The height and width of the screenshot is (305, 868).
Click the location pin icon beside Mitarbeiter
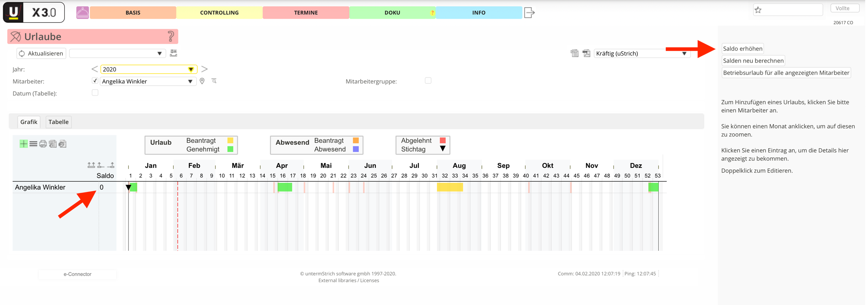(202, 81)
